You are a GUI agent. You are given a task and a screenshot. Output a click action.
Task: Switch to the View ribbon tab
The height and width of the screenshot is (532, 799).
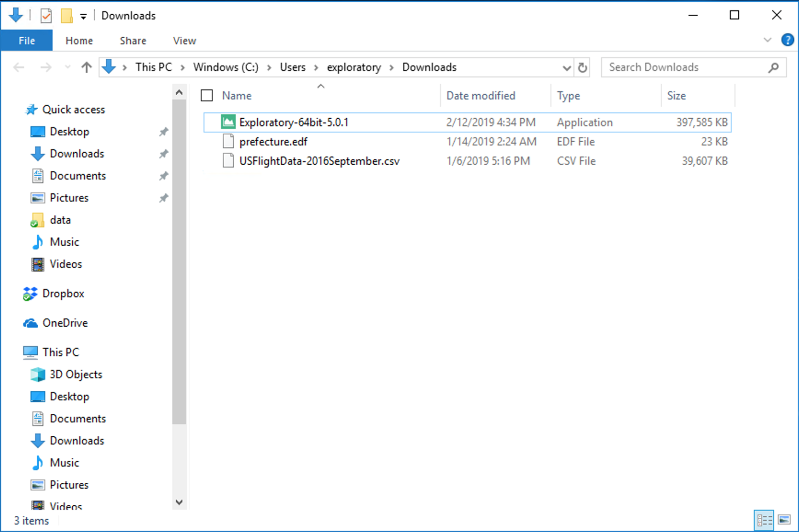[185, 40]
